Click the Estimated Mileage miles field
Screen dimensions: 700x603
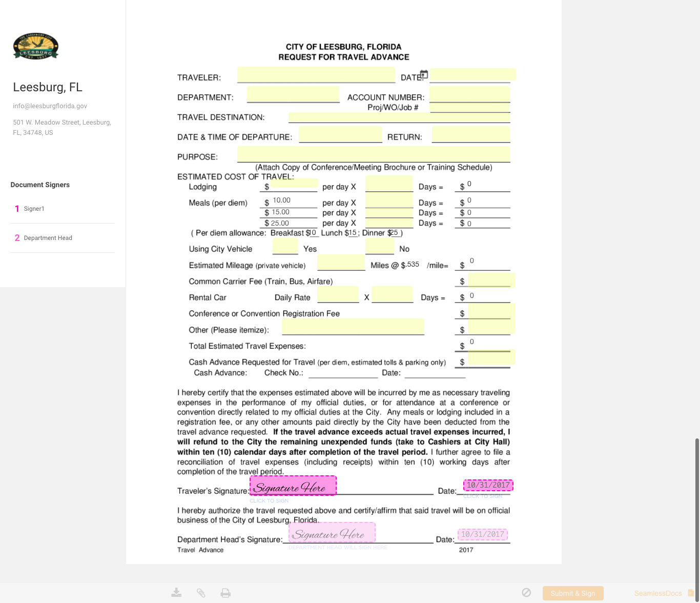point(341,262)
